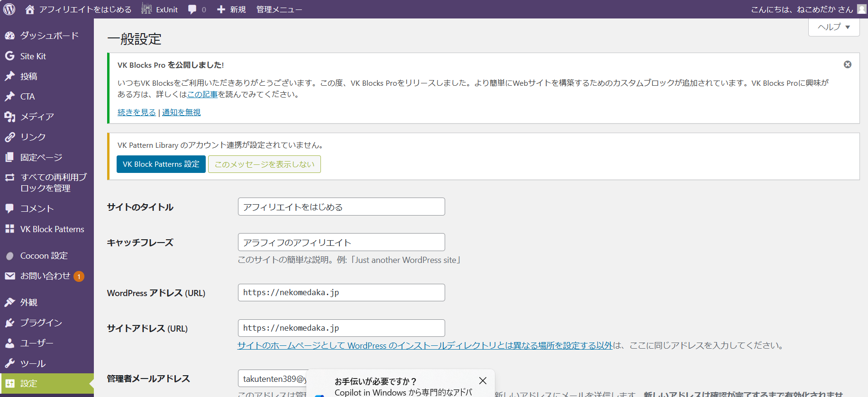
Task: Open the プラグイン menu icon
Action: coord(10,323)
